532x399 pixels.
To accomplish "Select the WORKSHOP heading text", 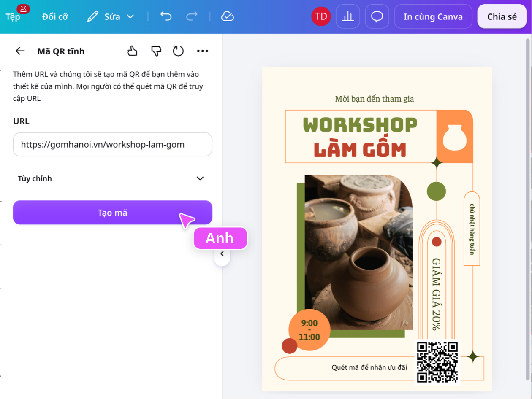I will (x=360, y=125).
